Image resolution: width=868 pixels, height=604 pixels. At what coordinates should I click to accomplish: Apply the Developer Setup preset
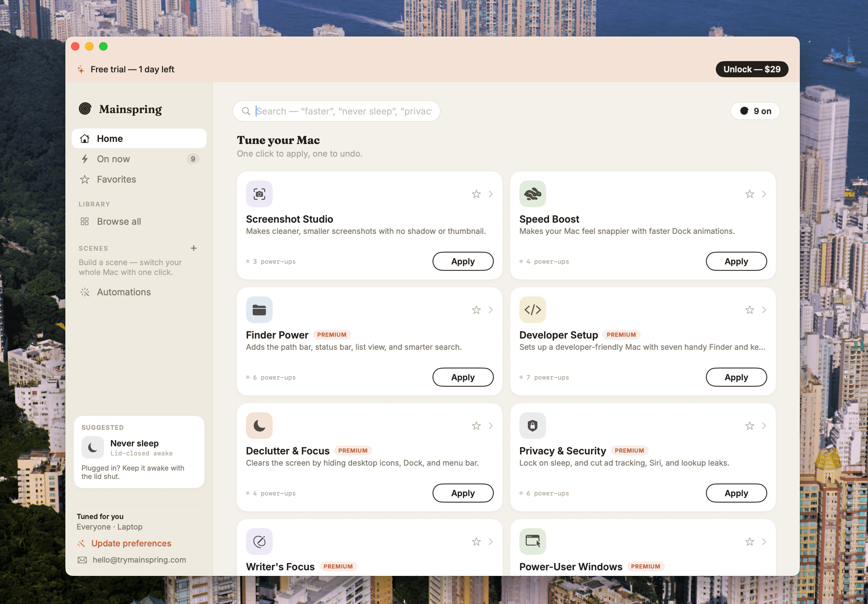click(x=736, y=377)
